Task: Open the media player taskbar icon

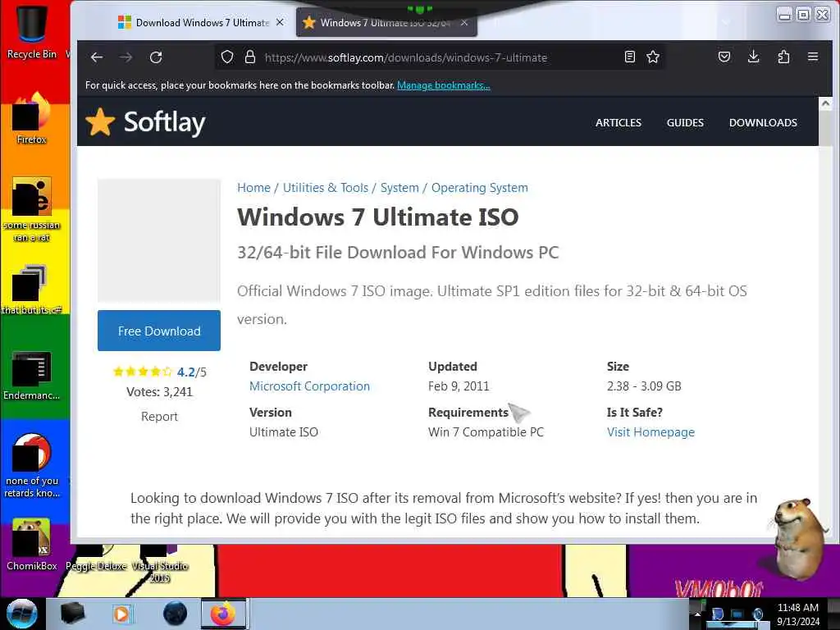Action: click(x=122, y=614)
